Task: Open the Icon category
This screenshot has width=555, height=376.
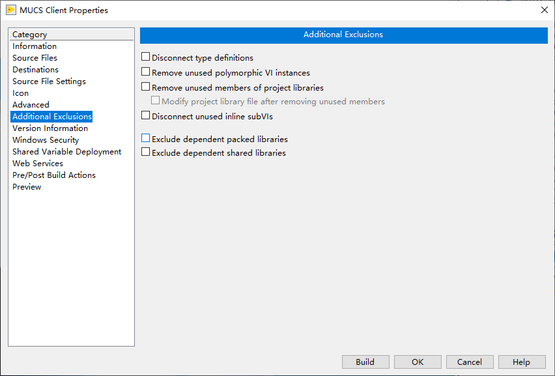Action: click(21, 93)
